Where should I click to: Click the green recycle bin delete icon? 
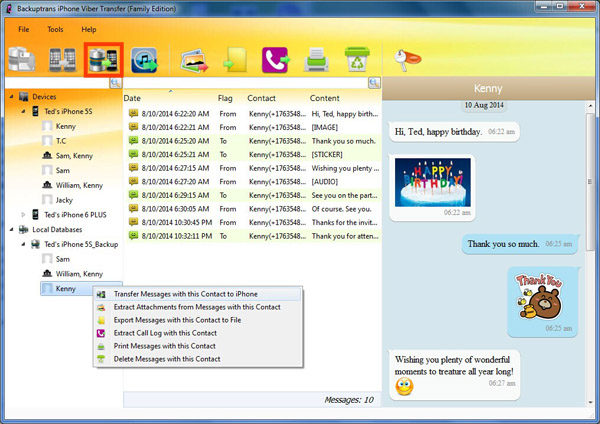354,61
